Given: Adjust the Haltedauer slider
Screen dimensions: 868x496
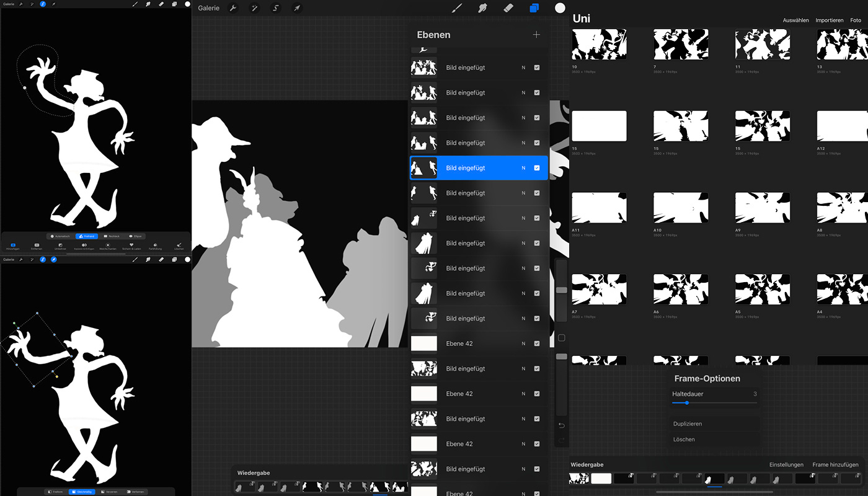Looking at the screenshot, I should pyautogui.click(x=687, y=403).
